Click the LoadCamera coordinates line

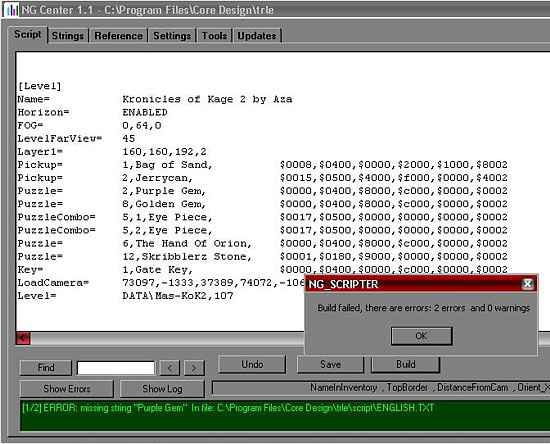[213, 283]
